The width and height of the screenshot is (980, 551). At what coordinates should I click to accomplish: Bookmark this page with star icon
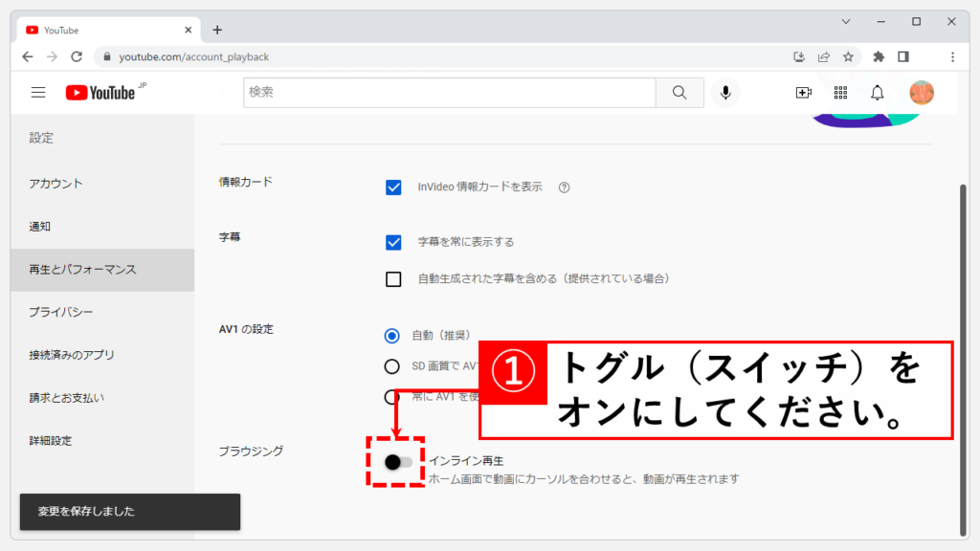coord(848,56)
